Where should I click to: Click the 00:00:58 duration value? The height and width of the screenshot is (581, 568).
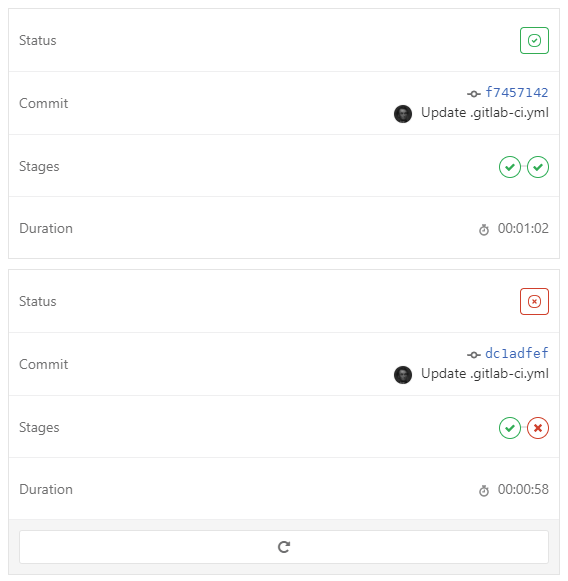click(x=523, y=489)
